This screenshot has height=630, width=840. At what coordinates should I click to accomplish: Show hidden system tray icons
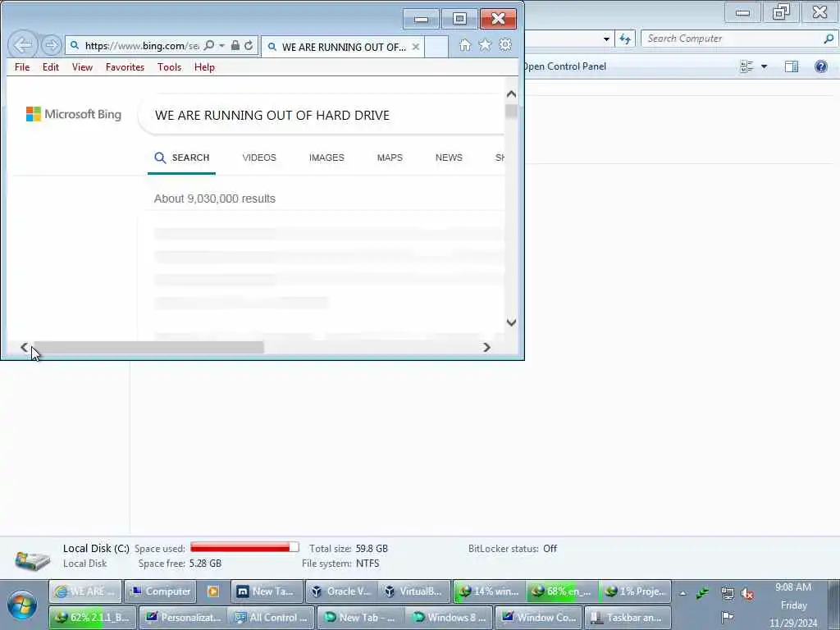click(x=682, y=593)
